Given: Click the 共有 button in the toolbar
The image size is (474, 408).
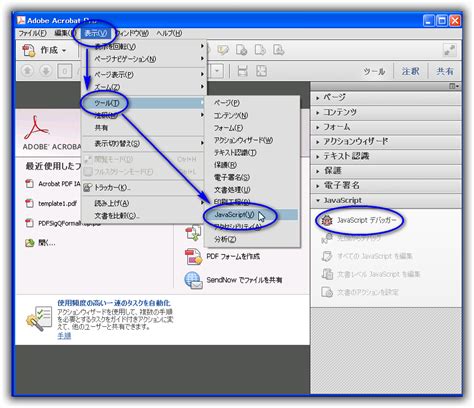Looking at the screenshot, I should (x=445, y=71).
